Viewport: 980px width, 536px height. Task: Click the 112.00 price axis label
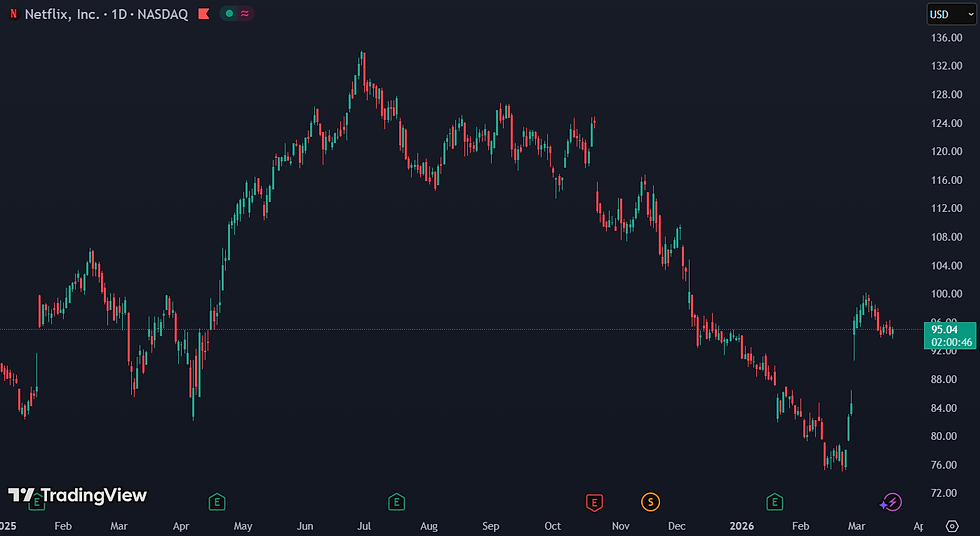click(946, 208)
